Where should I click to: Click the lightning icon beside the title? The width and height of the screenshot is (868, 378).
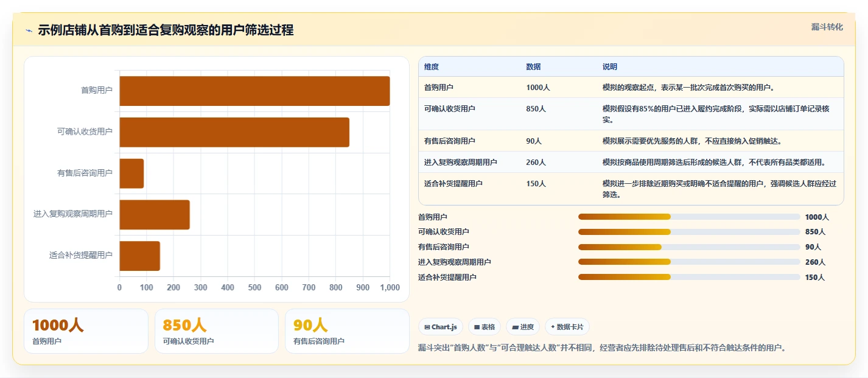(x=29, y=30)
